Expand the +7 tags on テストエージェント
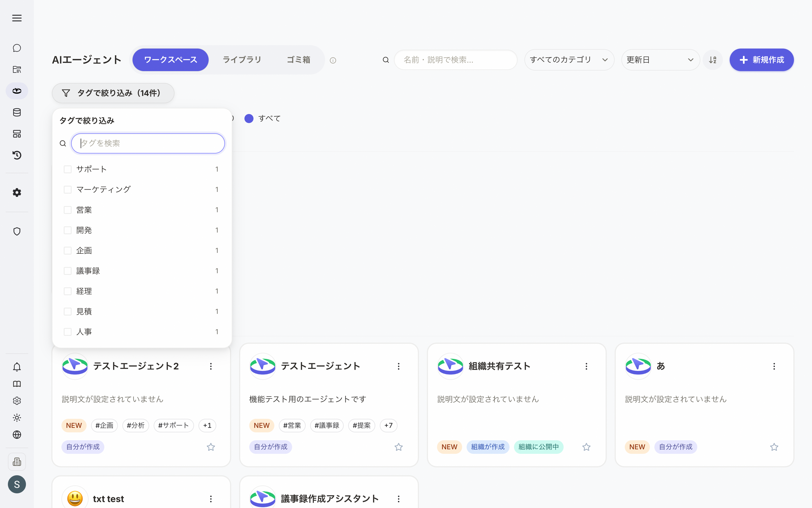The width and height of the screenshot is (812, 508). [x=389, y=425]
